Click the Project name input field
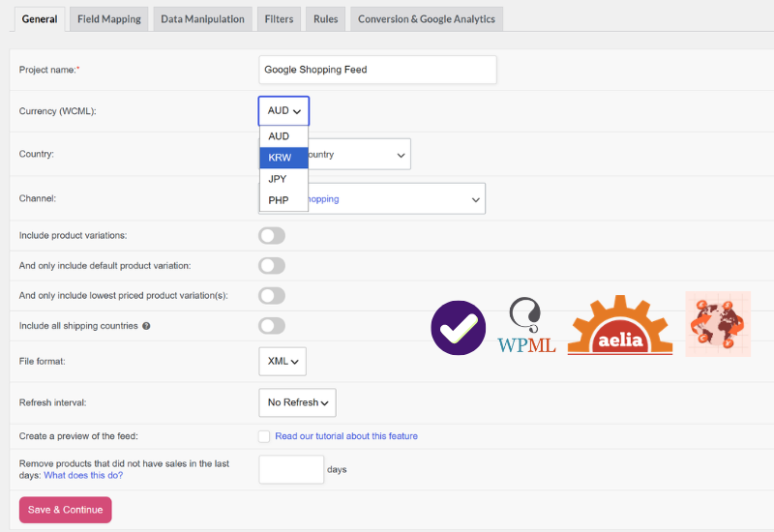This screenshot has height=532, width=774. point(377,70)
